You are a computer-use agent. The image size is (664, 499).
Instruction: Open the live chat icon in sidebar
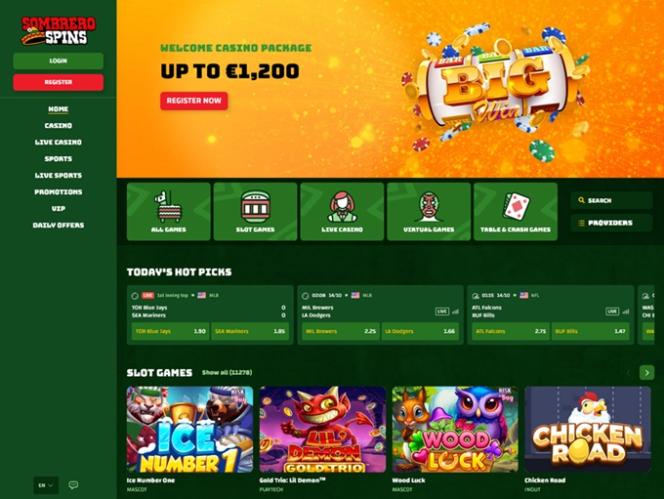[x=73, y=485]
